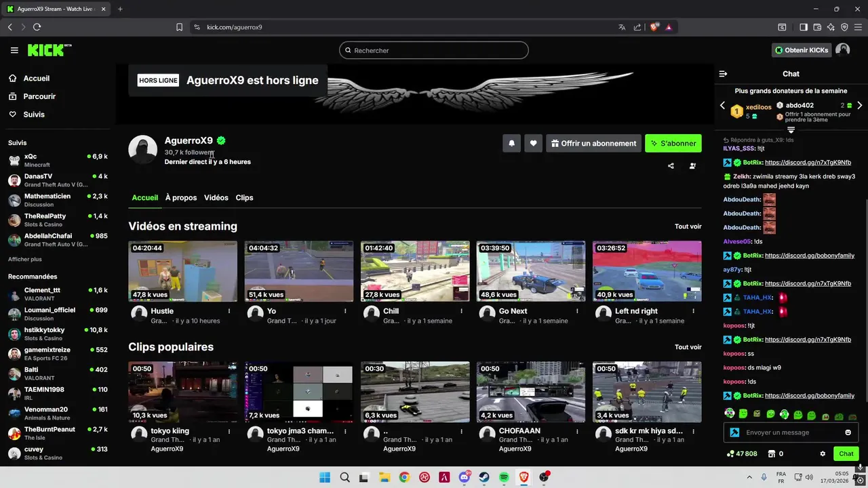Switch to the À propos tab
Image resolution: width=868 pixels, height=488 pixels.
(181, 198)
